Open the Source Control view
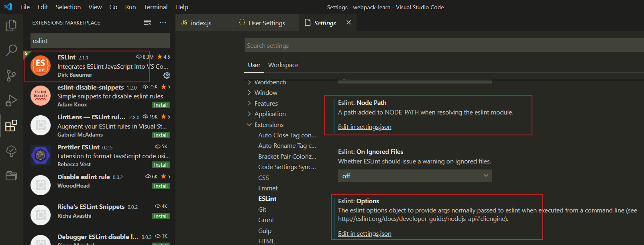The height and width of the screenshot is (245, 644). pos(11,76)
